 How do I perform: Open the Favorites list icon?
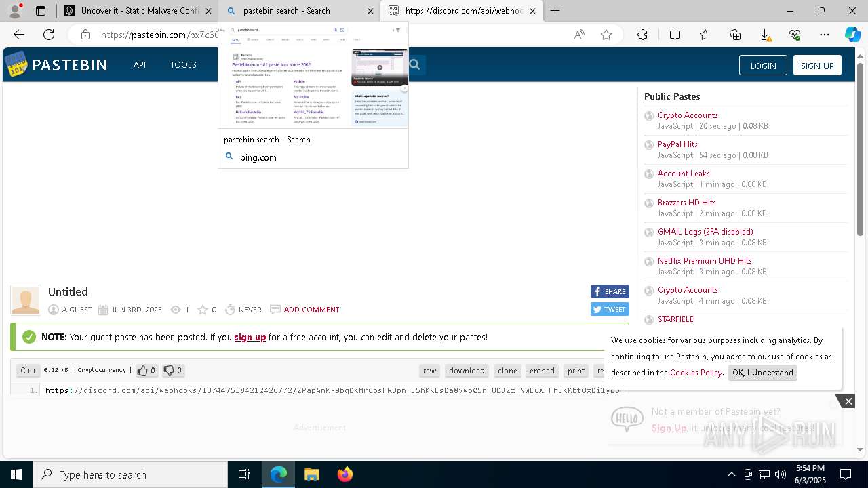[x=705, y=35]
